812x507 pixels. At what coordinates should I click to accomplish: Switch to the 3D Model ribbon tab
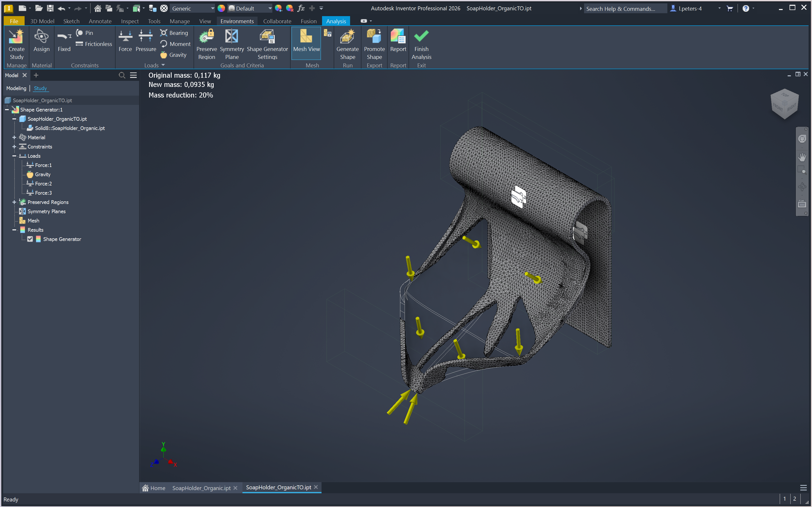pos(42,21)
